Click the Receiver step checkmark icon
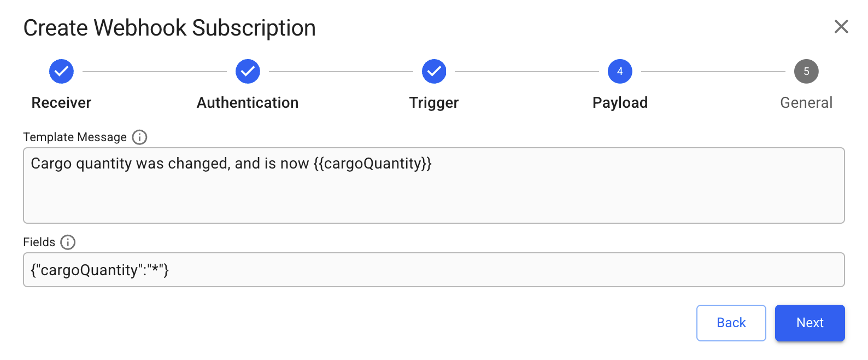Image resolution: width=868 pixels, height=360 pixels. (61, 71)
